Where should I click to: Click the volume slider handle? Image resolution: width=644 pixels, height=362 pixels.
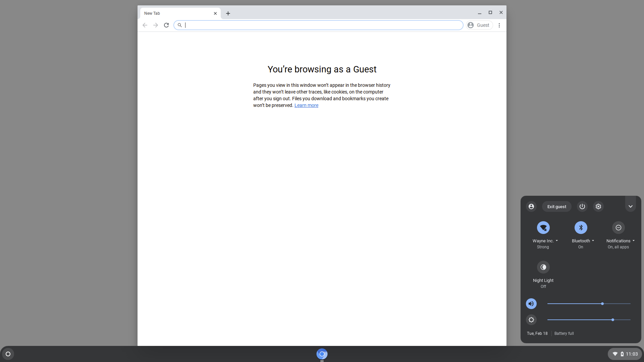(602, 304)
